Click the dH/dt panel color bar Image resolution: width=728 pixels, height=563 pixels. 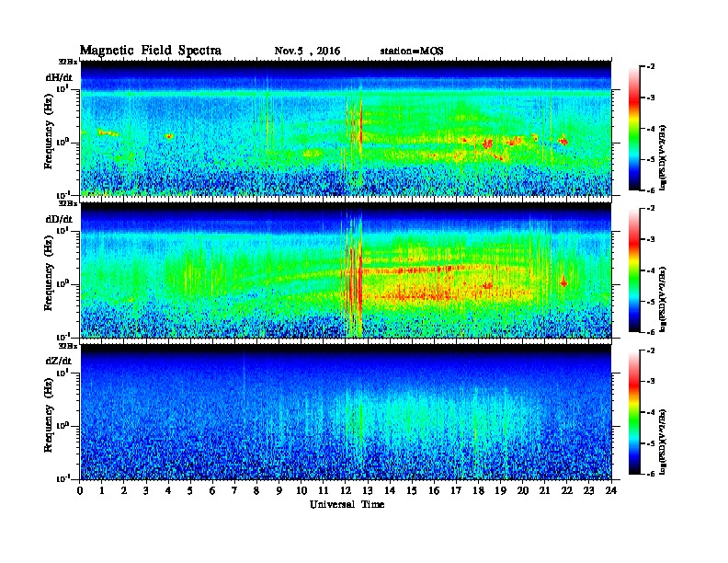(634, 129)
